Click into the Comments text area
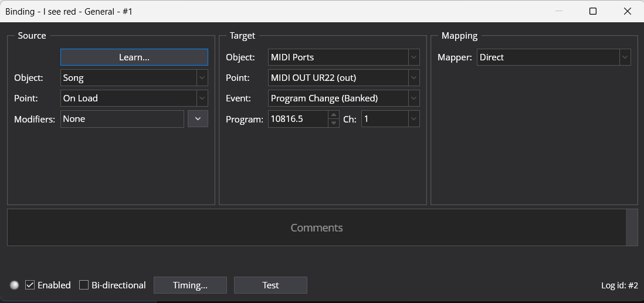Image resolution: width=644 pixels, height=303 pixels. (316, 227)
